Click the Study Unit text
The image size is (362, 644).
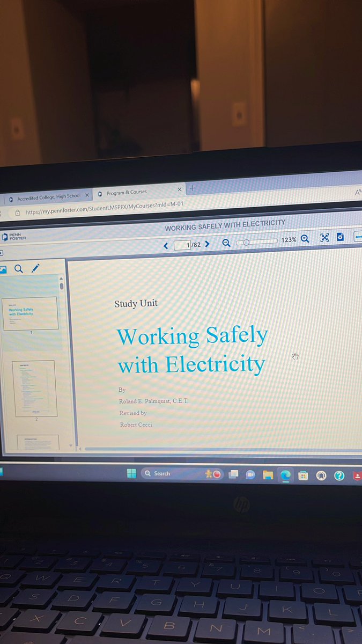click(136, 303)
